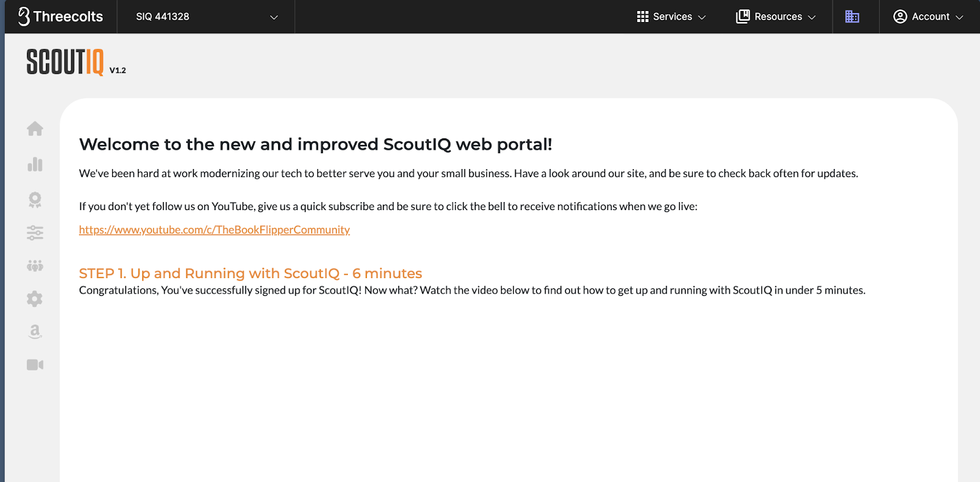Expand the Account menu chevron
This screenshot has height=482, width=980.
pyautogui.click(x=959, y=17)
